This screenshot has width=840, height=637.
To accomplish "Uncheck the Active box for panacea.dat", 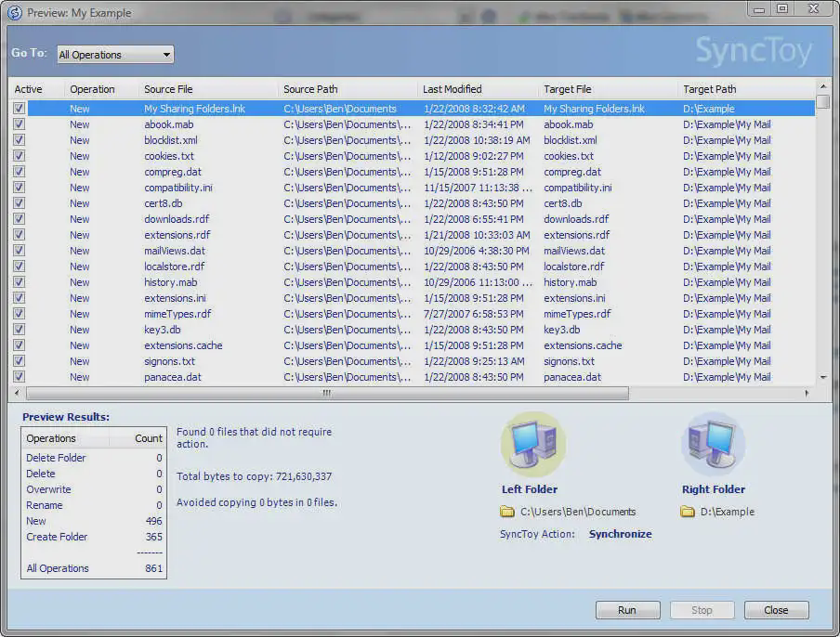I will tap(19, 376).
